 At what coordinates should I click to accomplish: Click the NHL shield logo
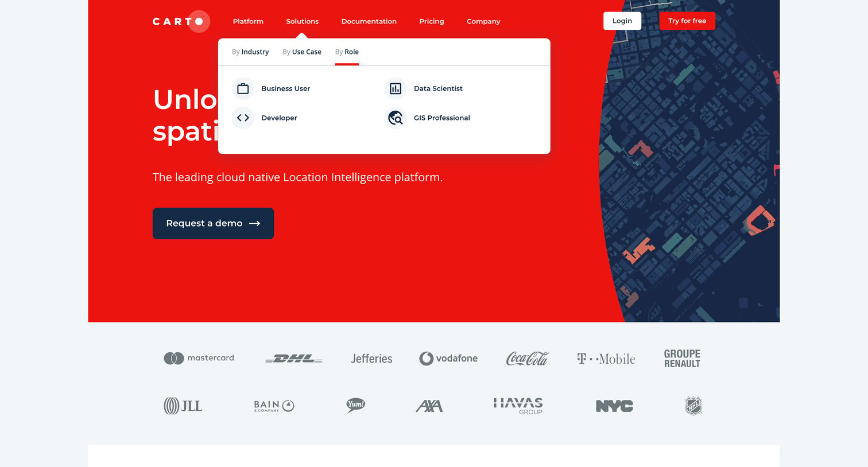693,406
